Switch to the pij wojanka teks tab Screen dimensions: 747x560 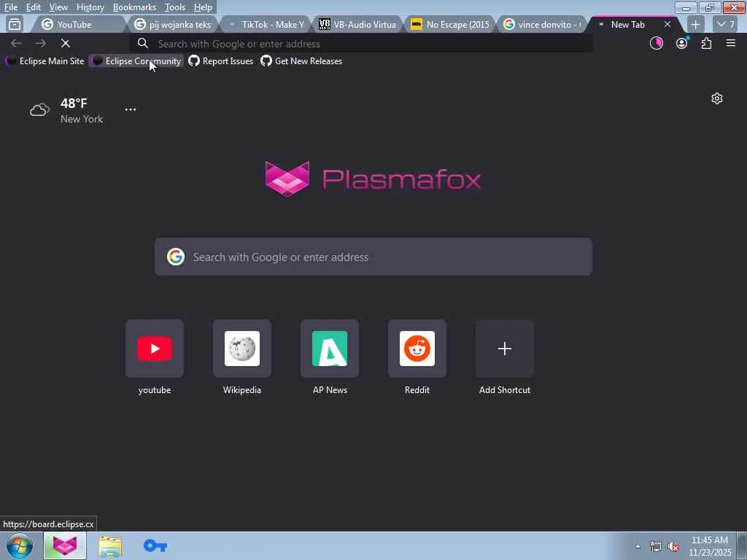pos(172,24)
